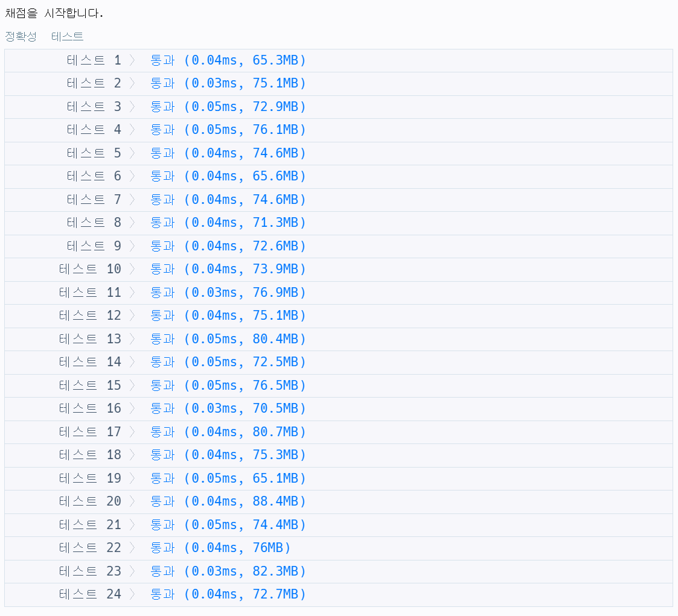Click result 통과 (0.04ms, 88.4MB)

click(x=228, y=501)
